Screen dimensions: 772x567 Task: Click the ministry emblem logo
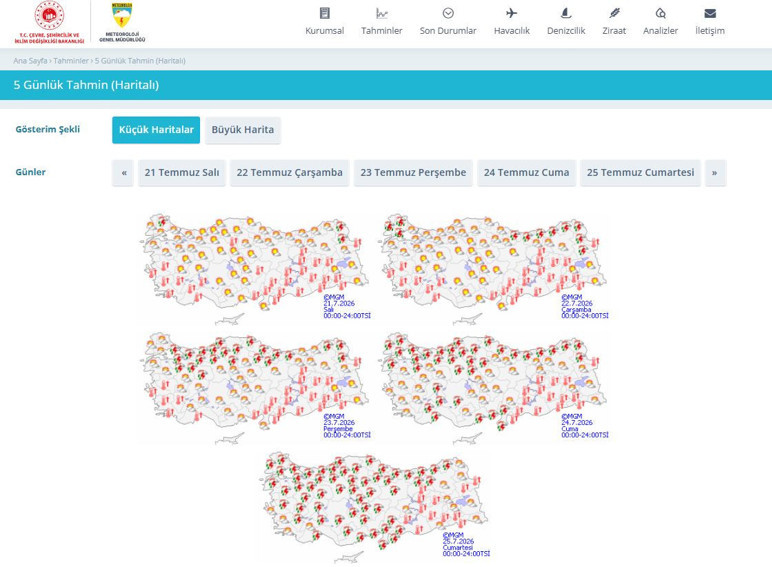[x=49, y=22]
